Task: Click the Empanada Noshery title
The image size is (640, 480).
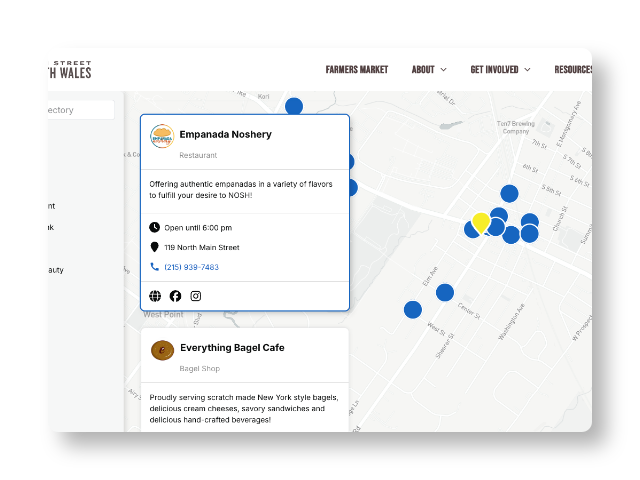Action: tap(225, 134)
